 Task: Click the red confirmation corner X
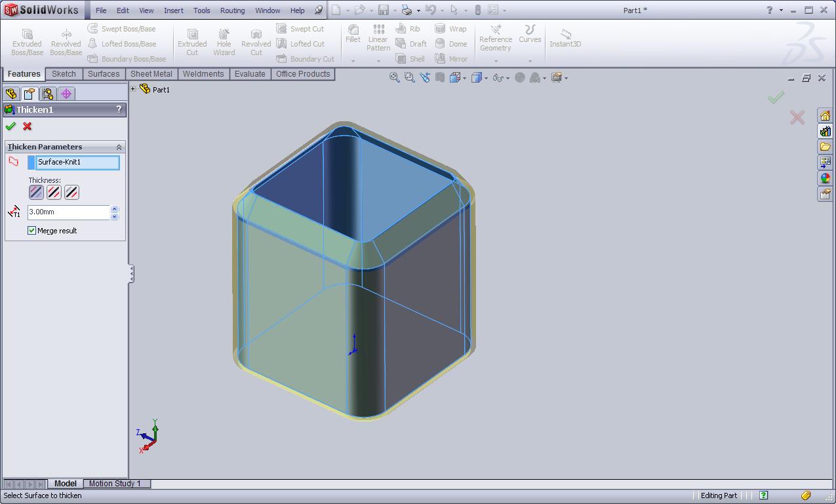coord(797,117)
